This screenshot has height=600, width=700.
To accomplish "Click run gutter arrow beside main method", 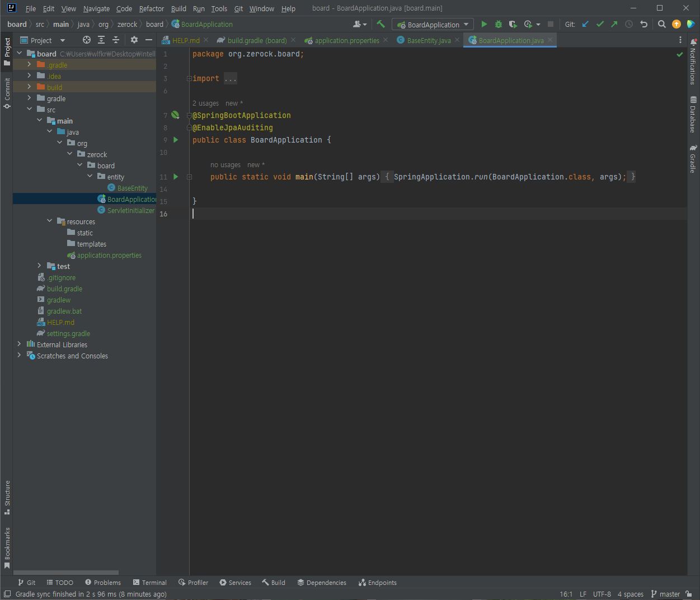I will click(176, 177).
